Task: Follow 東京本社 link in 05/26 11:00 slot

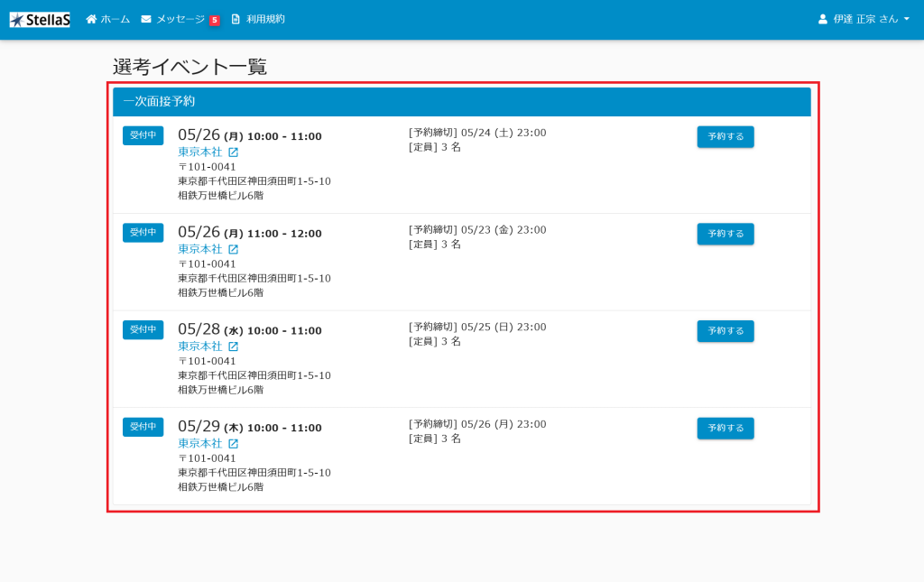Action: coord(199,249)
